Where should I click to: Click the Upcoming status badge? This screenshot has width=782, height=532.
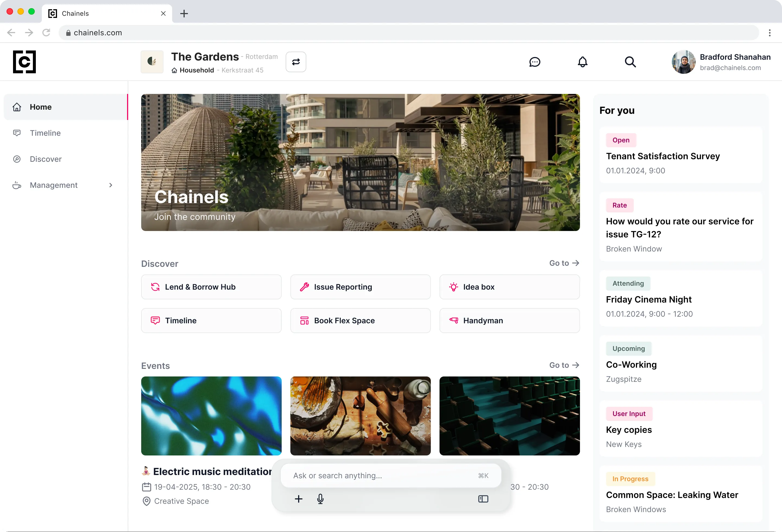click(629, 349)
